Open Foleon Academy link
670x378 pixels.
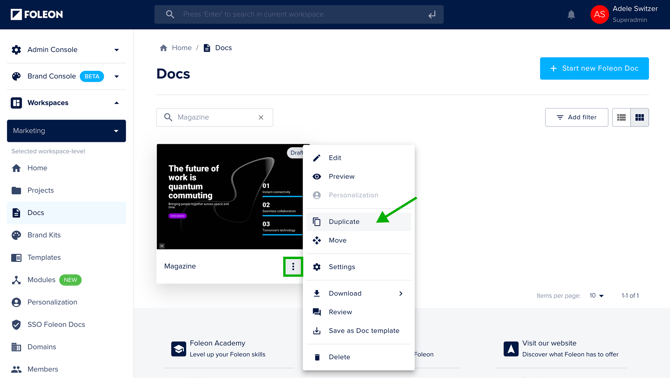pos(217,343)
